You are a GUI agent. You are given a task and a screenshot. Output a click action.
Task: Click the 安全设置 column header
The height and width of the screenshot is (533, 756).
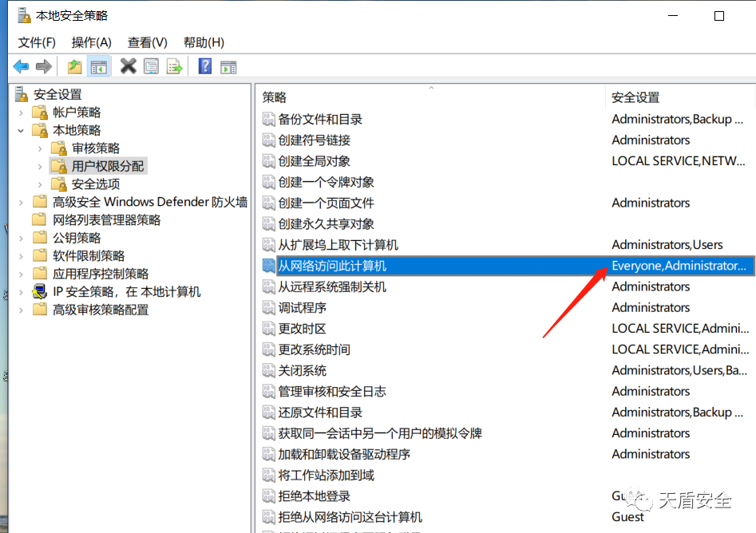(x=635, y=97)
